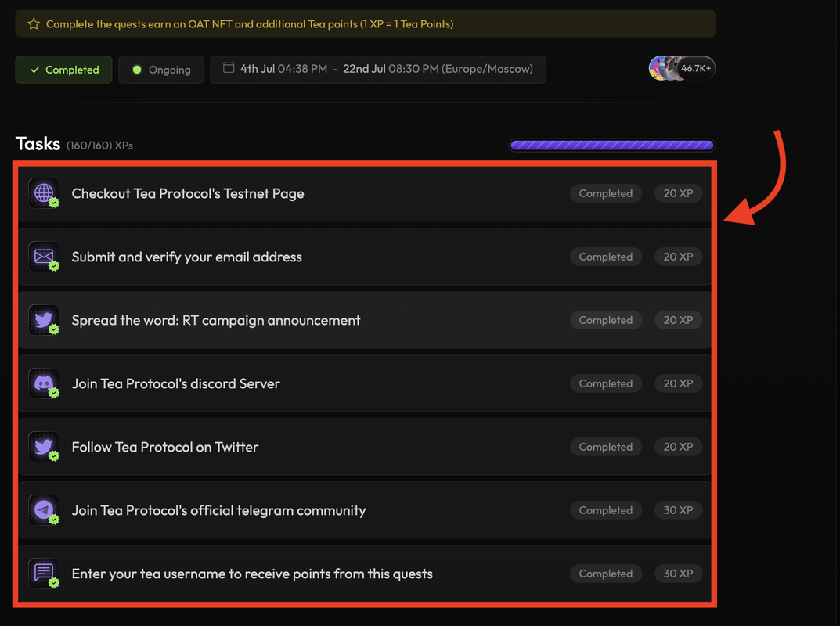Click Completed badge on discord Server row
Screen dimensions: 840x626
(606, 383)
